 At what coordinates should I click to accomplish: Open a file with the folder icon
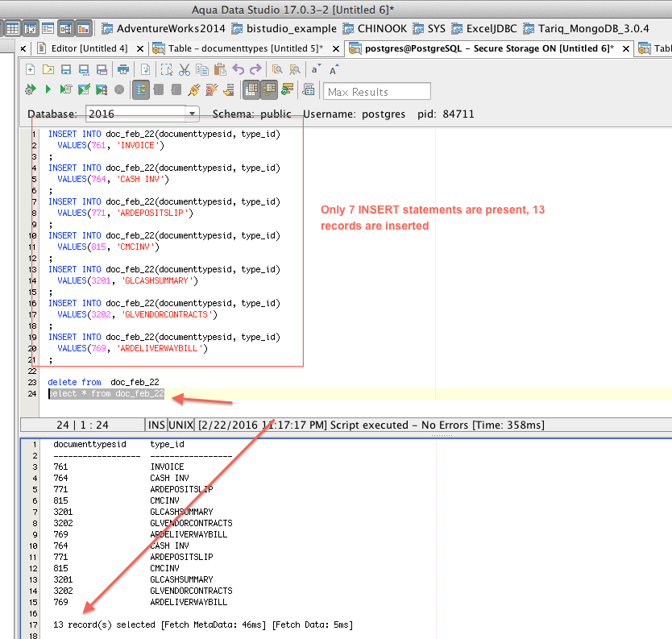pos(48,69)
